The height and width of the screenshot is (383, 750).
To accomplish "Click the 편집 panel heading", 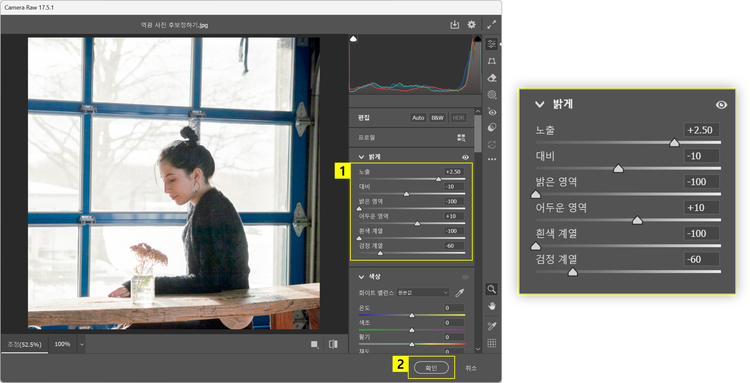I will (x=364, y=118).
